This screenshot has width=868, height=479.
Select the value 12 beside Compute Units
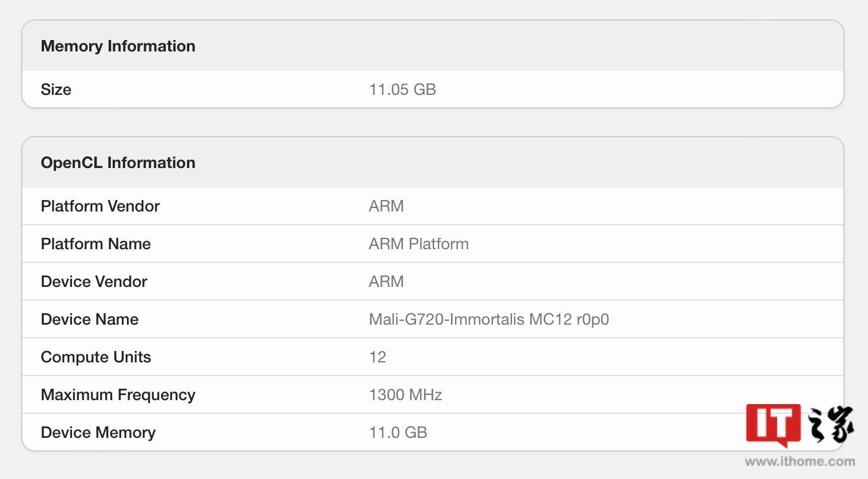pos(377,357)
